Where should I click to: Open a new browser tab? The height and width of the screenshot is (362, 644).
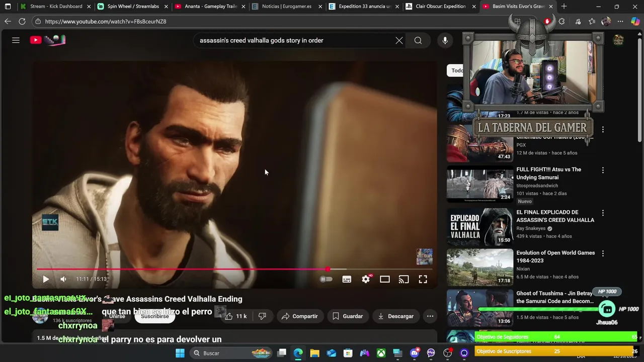tap(563, 7)
